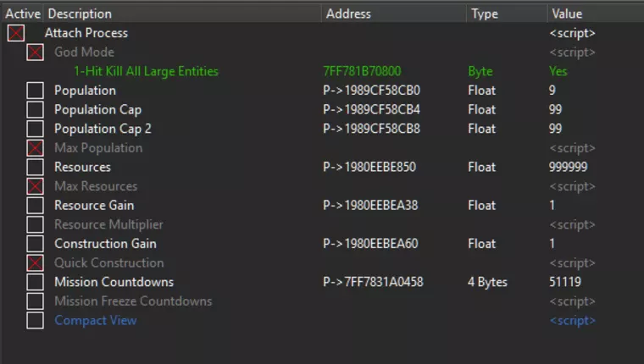Click the Type column header

pyautogui.click(x=485, y=14)
